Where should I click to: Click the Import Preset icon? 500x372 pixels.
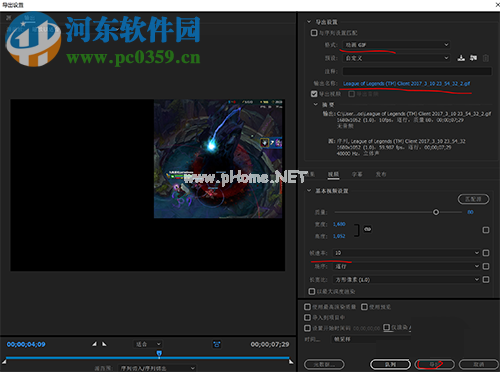pos(473,58)
